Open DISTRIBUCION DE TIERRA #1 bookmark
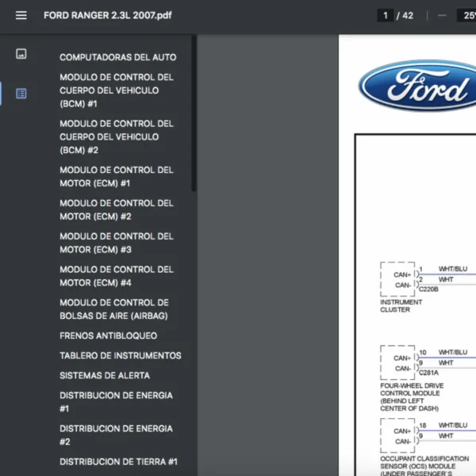 point(119,462)
